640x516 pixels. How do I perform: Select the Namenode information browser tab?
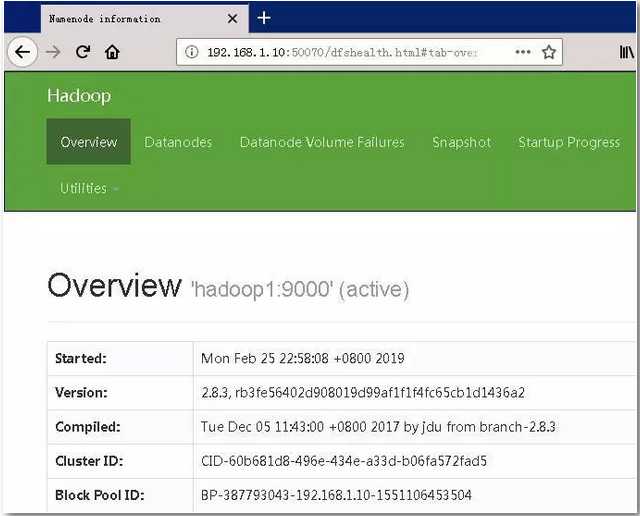[x=144, y=19]
